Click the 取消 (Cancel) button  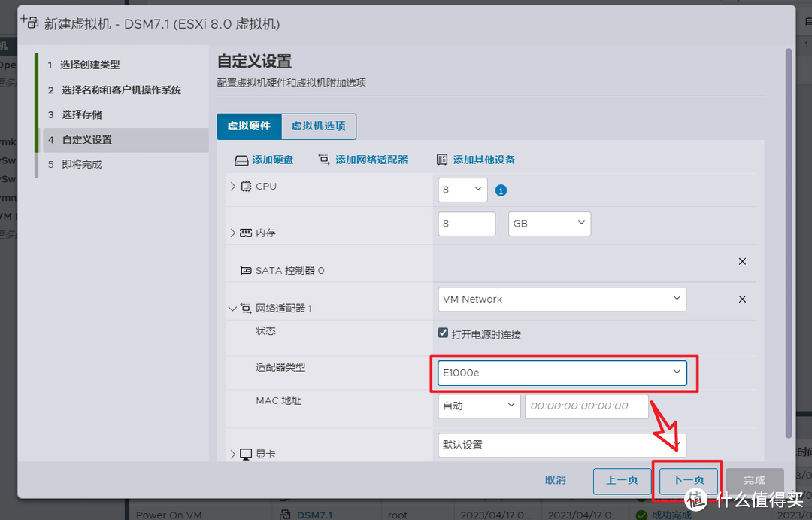556,480
